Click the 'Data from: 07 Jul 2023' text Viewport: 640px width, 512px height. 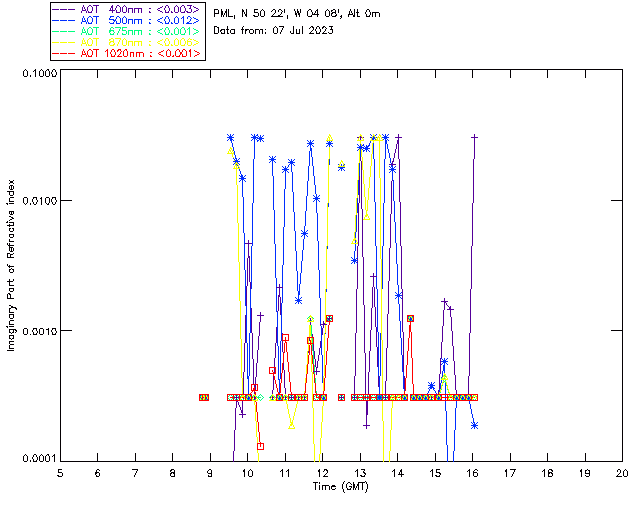[273, 31]
